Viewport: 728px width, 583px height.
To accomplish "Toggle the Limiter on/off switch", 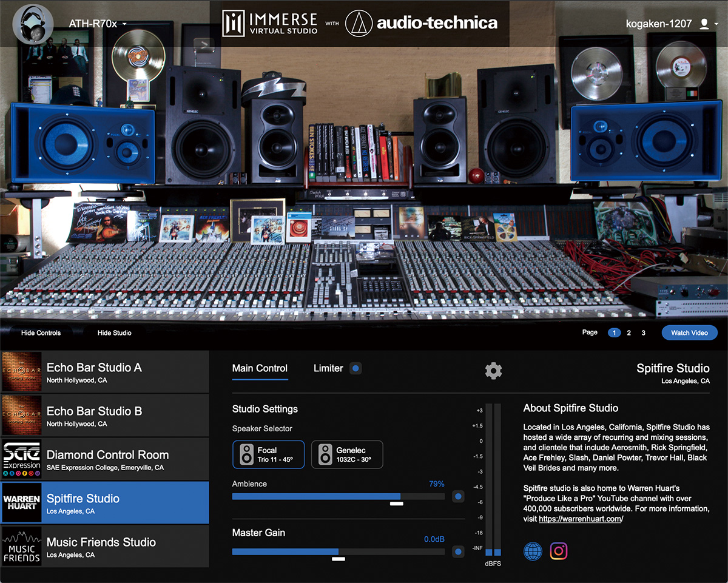I will (x=356, y=368).
